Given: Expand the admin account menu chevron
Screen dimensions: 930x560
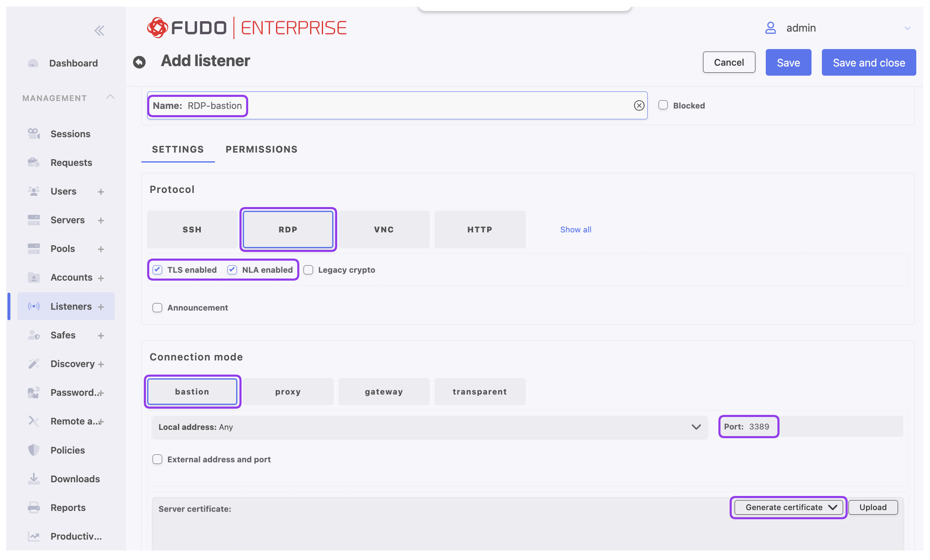Looking at the screenshot, I should pyautogui.click(x=908, y=28).
